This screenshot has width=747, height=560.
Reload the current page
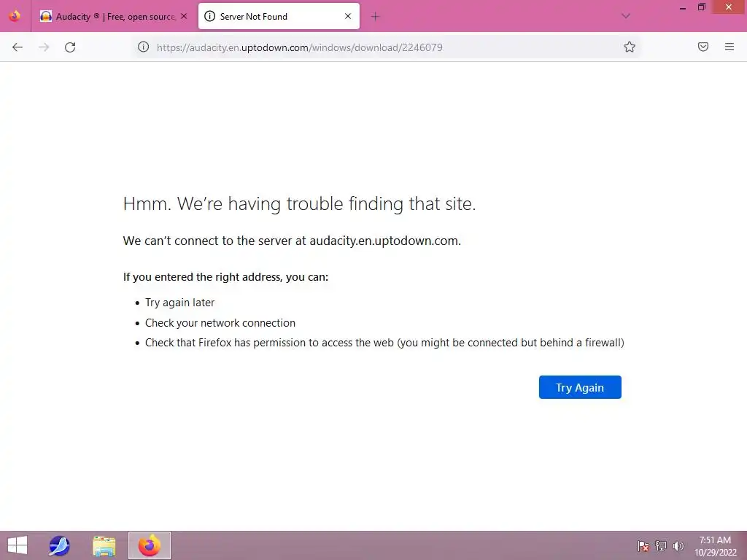point(70,47)
